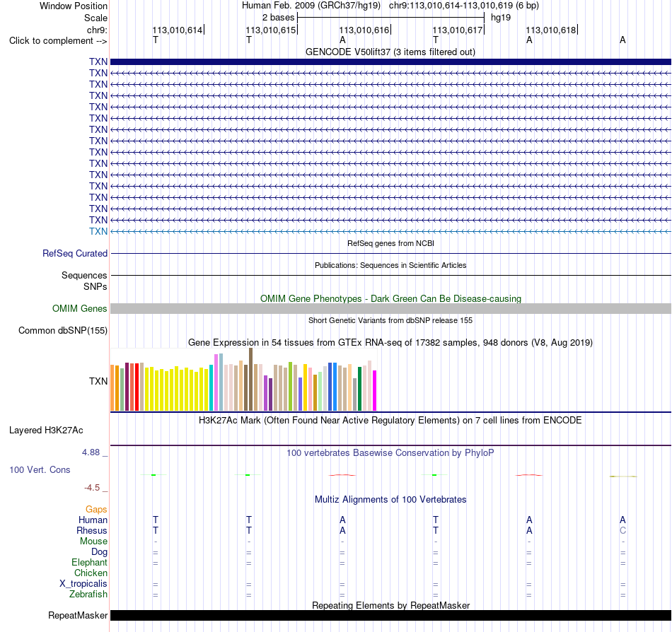This screenshot has width=672, height=632.
Task: Click the Rhesus 'C' mismatch base
Action: 622,530
